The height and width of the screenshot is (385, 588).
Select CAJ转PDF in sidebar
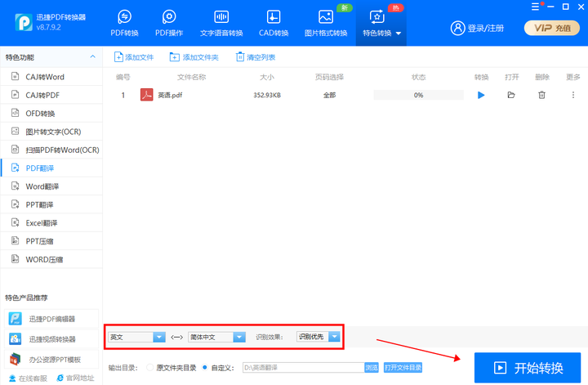click(x=51, y=95)
